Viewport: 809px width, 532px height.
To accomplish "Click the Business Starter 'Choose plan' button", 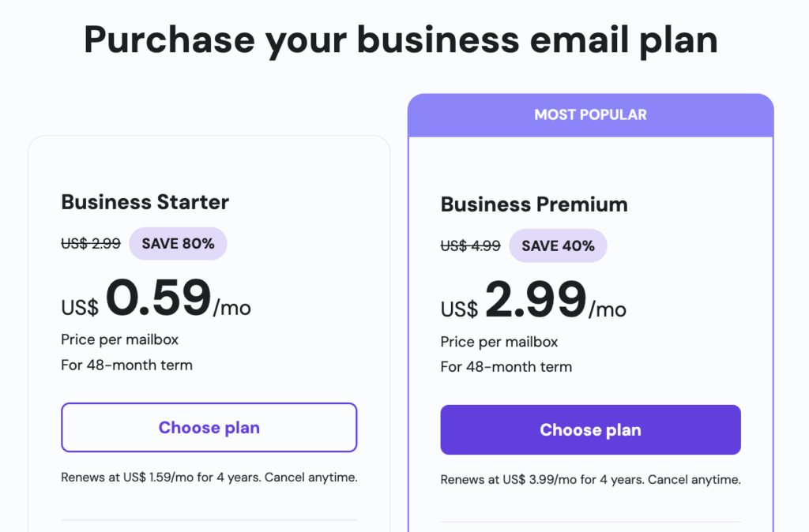I will pos(209,427).
